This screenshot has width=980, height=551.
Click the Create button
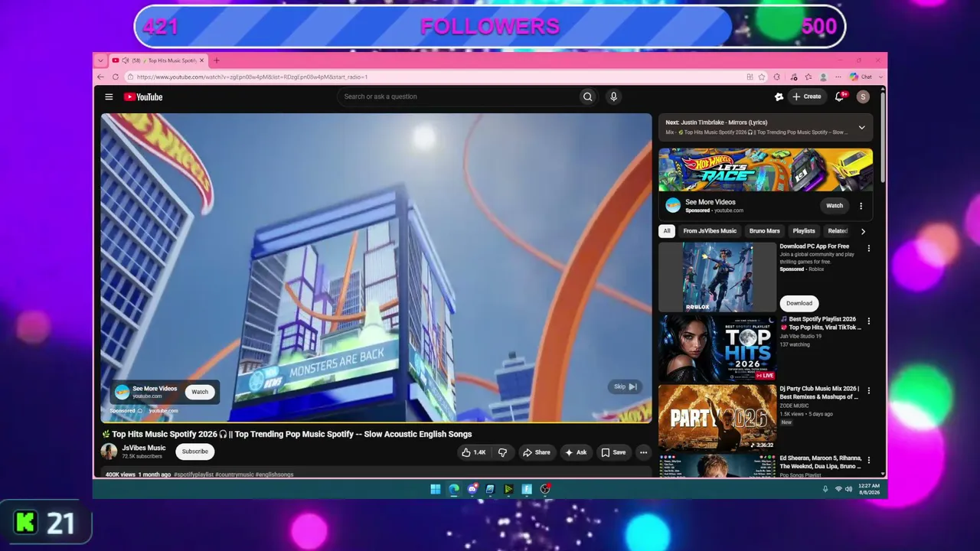807,97
